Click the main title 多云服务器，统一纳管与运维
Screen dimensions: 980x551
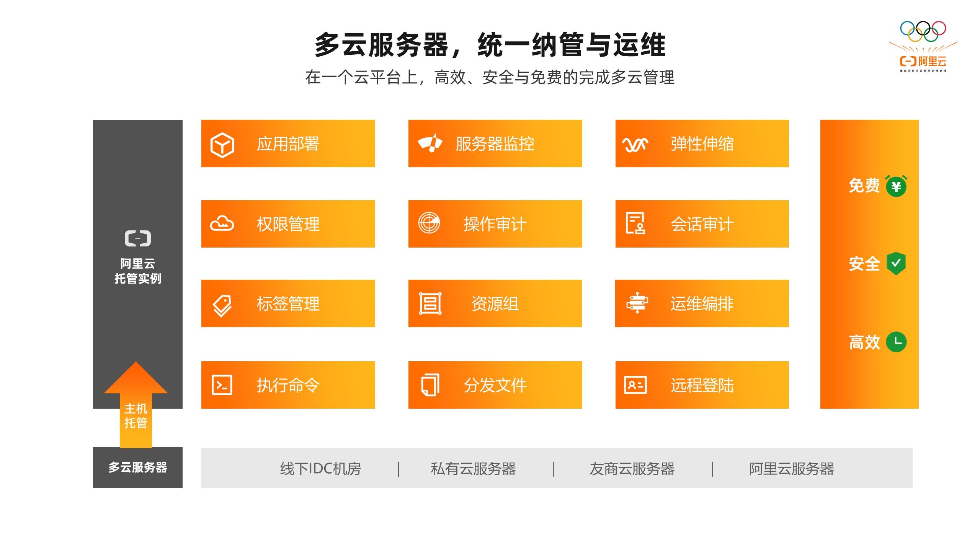click(x=490, y=45)
